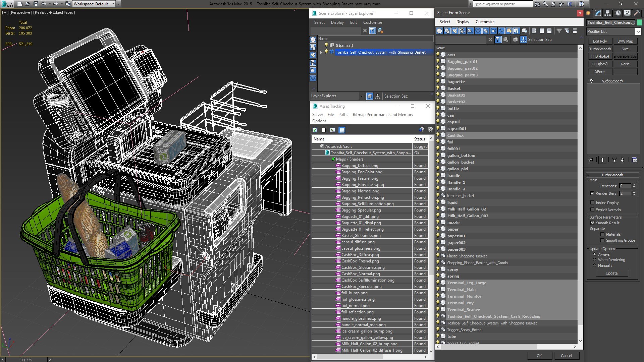Select the Always update option
644x362 pixels.
click(x=594, y=254)
